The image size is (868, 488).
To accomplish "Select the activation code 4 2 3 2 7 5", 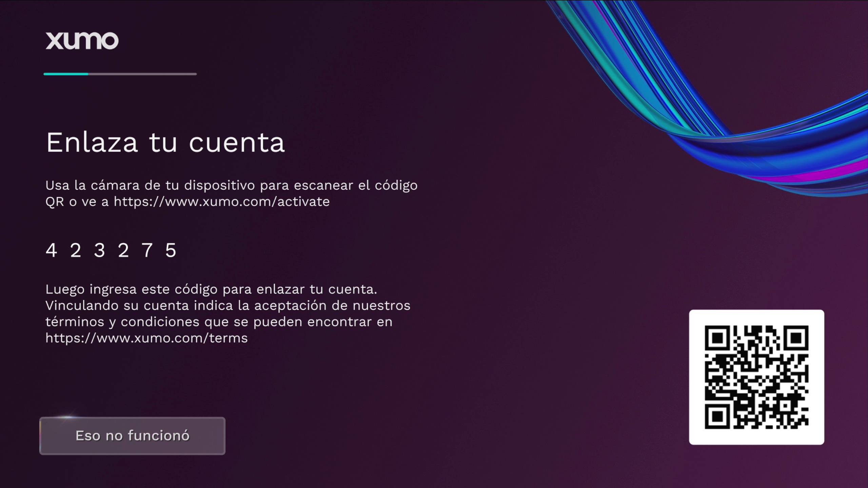I will click(111, 250).
